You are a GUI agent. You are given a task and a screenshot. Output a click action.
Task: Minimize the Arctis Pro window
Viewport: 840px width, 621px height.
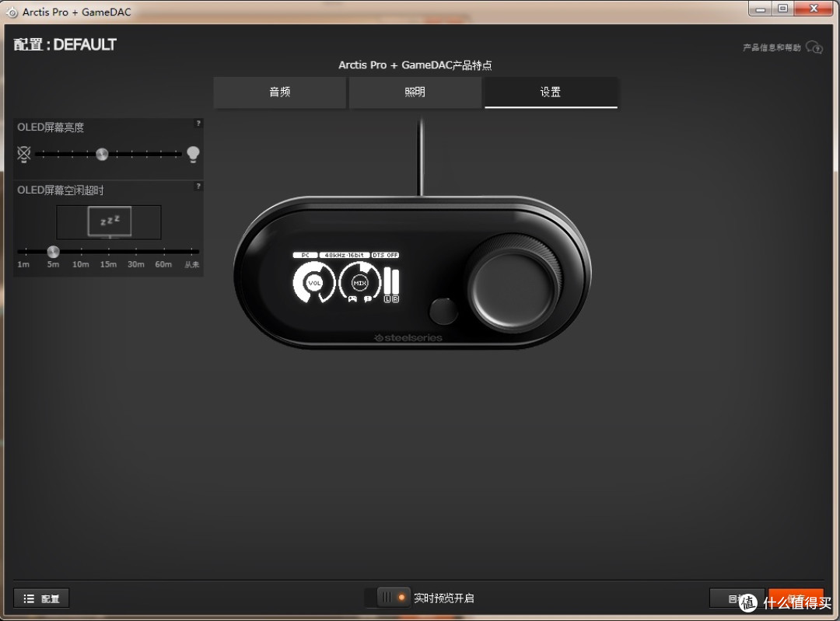(x=761, y=9)
